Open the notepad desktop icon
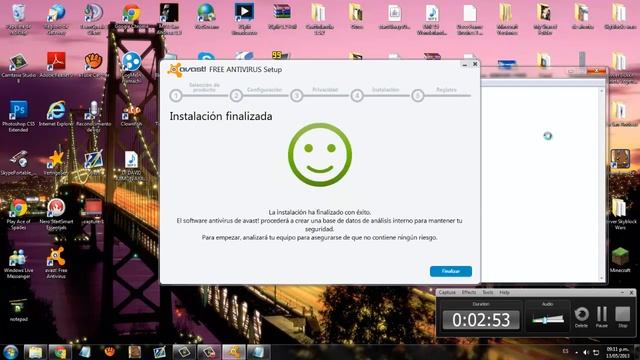 click(x=18, y=310)
